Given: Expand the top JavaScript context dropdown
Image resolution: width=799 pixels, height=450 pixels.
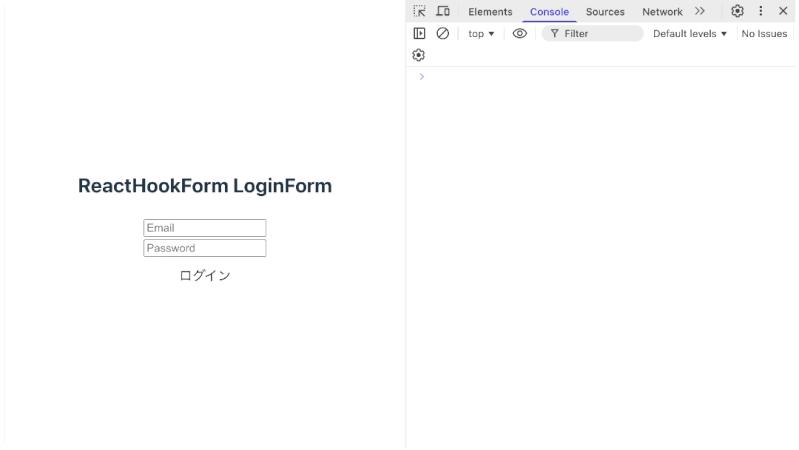Looking at the screenshot, I should tap(481, 33).
